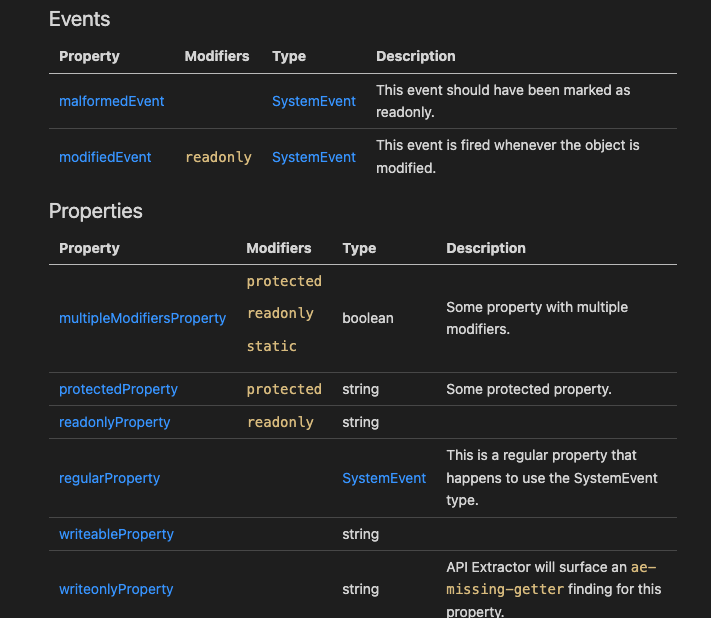Click the readonly modifier of modifiedEvent

click(218, 157)
